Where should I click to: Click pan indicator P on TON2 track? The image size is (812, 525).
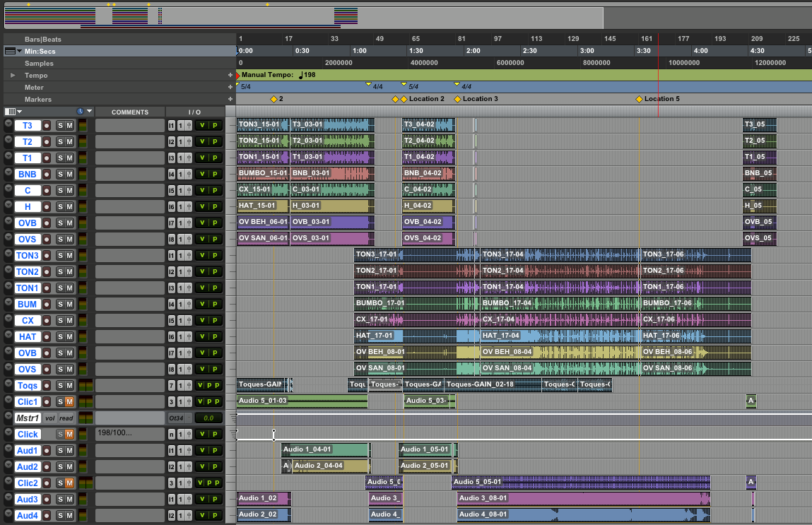[x=216, y=272]
